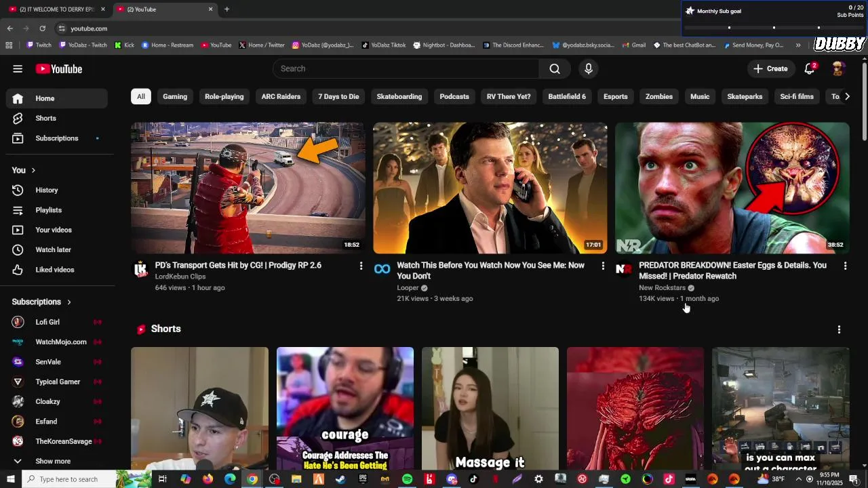
Task: Select the ARC Raiders chip
Action: [x=281, y=96]
